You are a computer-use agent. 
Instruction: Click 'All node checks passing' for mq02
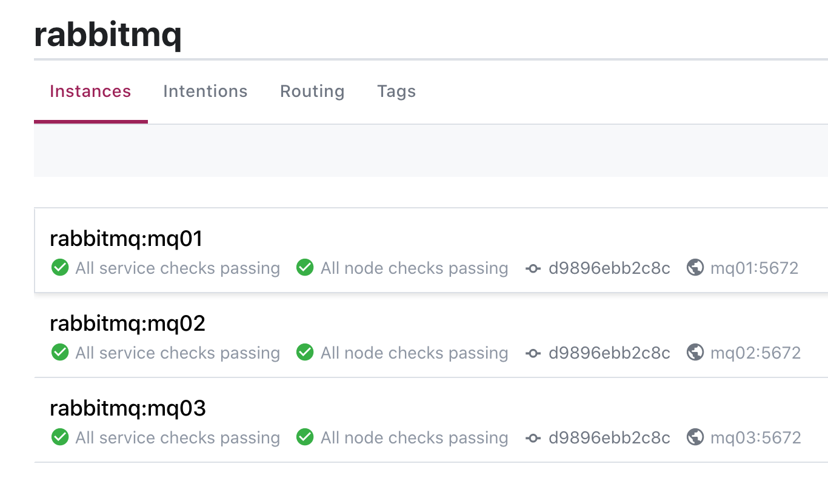[415, 353]
